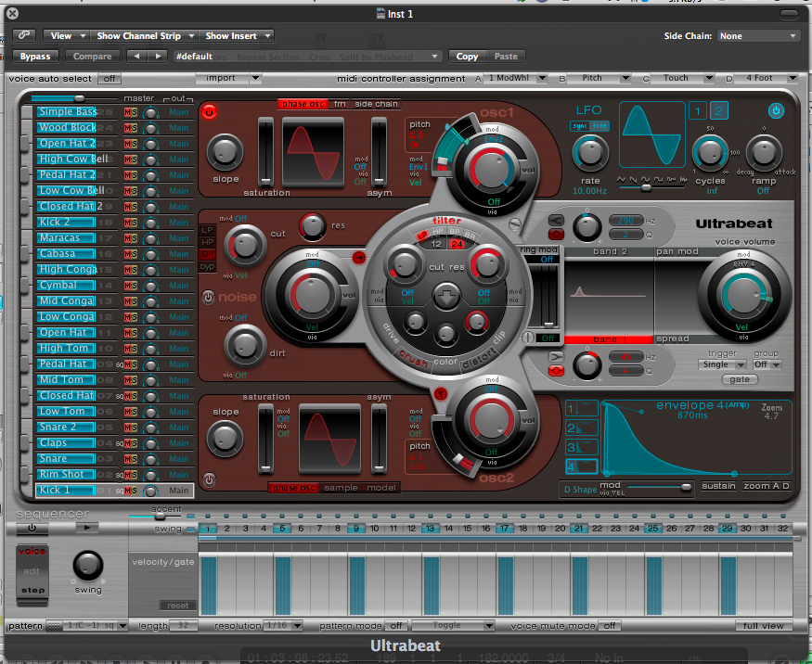Select LFO 1 button
The image size is (812, 664).
698,111
